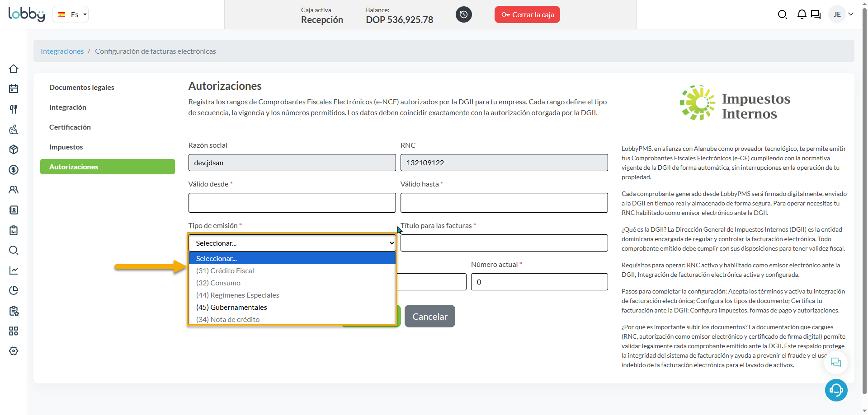Viewport: 868px width, 415px height.
Task: Click the Cerrar la caja button
Action: click(x=527, y=14)
